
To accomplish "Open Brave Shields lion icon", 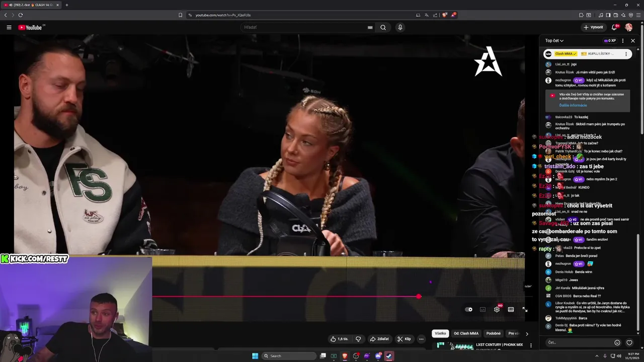I will click(444, 15).
